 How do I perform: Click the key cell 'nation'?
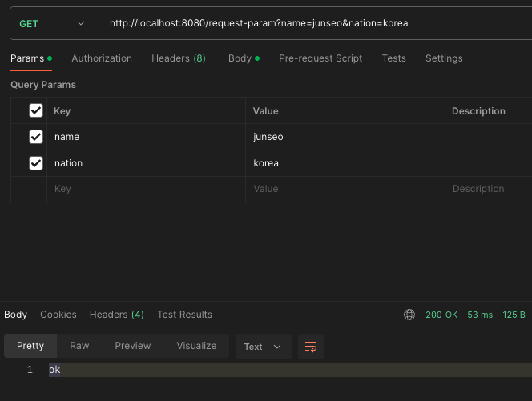tap(146, 163)
